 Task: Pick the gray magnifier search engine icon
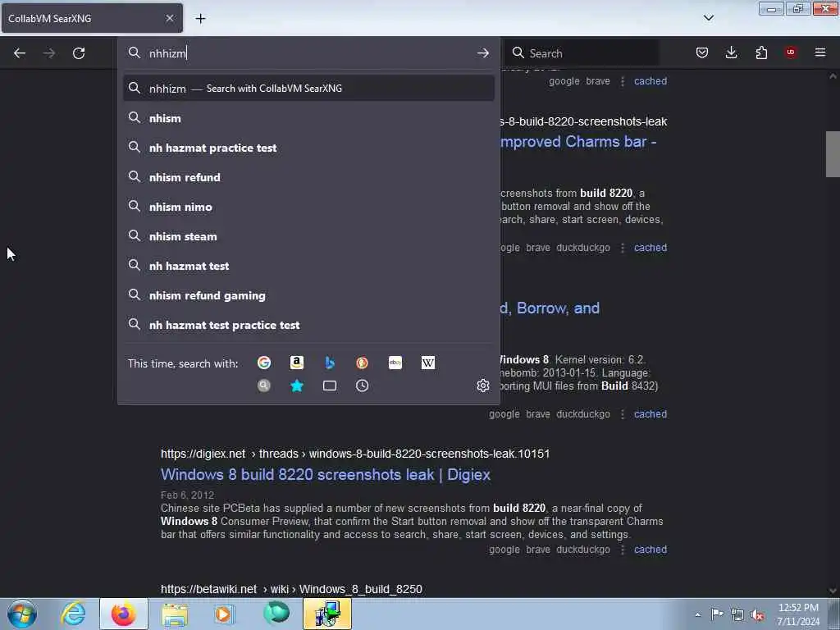(264, 386)
